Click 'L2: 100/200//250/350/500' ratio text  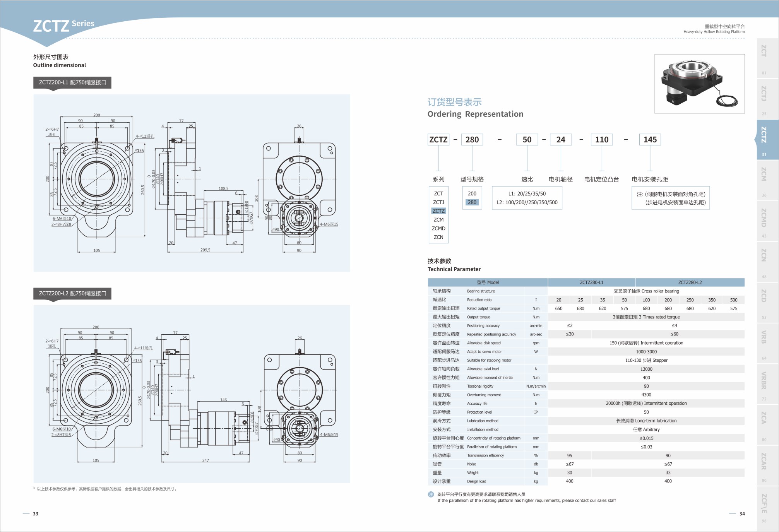(x=527, y=202)
